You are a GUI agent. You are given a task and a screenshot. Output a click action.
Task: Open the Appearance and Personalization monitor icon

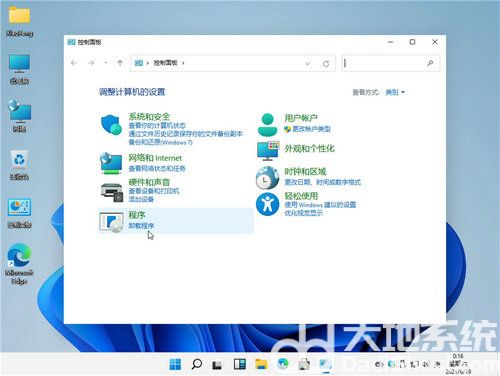click(x=268, y=150)
